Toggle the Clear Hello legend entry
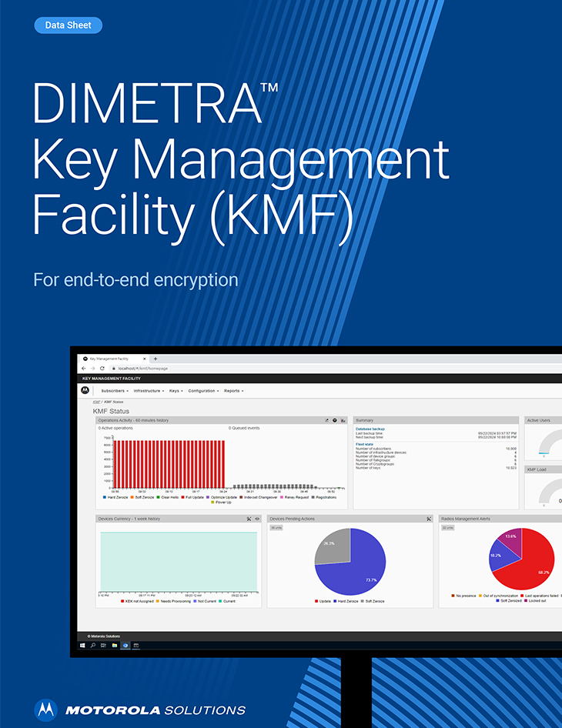 168,497
